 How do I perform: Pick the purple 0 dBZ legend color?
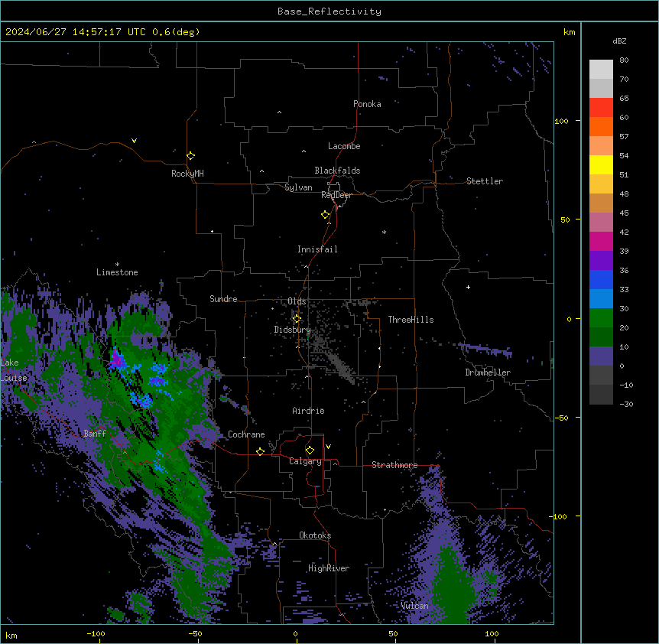click(601, 356)
